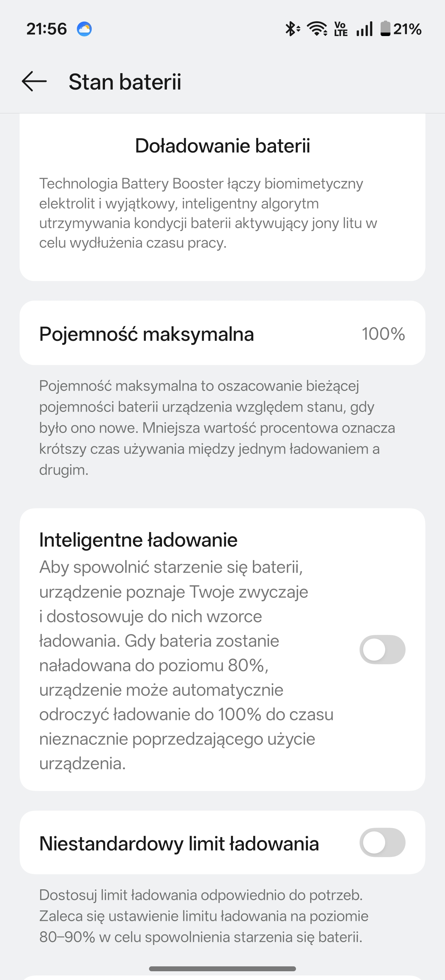Viewport: 445px width, 980px height.
Task: Tap the back arrow icon
Action: [34, 82]
